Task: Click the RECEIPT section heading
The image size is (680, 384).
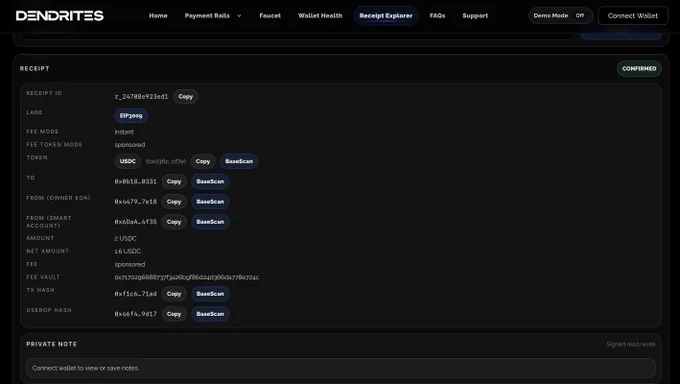Action: (x=35, y=69)
